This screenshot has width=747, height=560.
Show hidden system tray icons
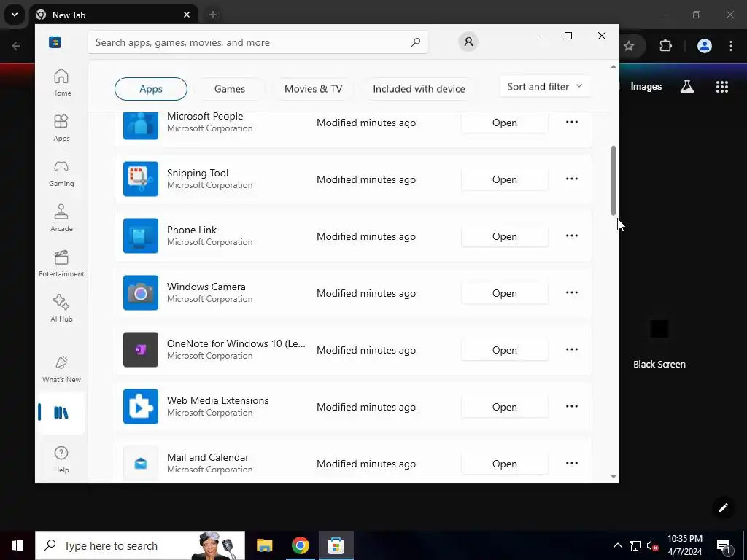[x=617, y=545]
